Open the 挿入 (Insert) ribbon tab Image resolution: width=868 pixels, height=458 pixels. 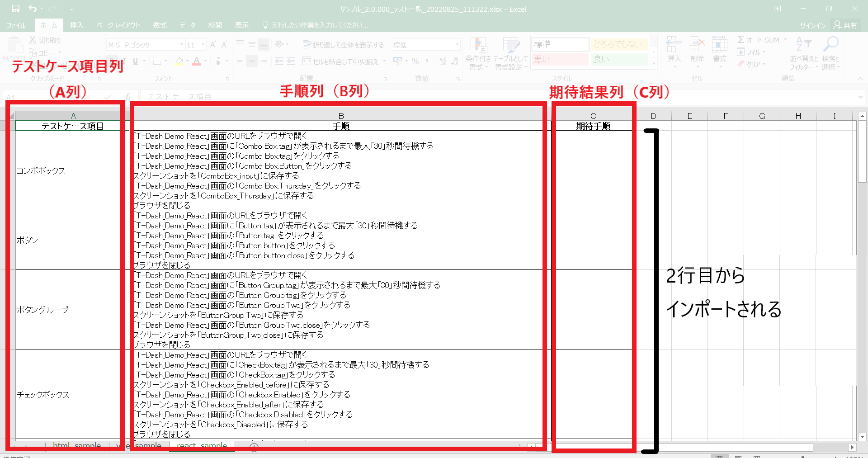[x=76, y=25]
